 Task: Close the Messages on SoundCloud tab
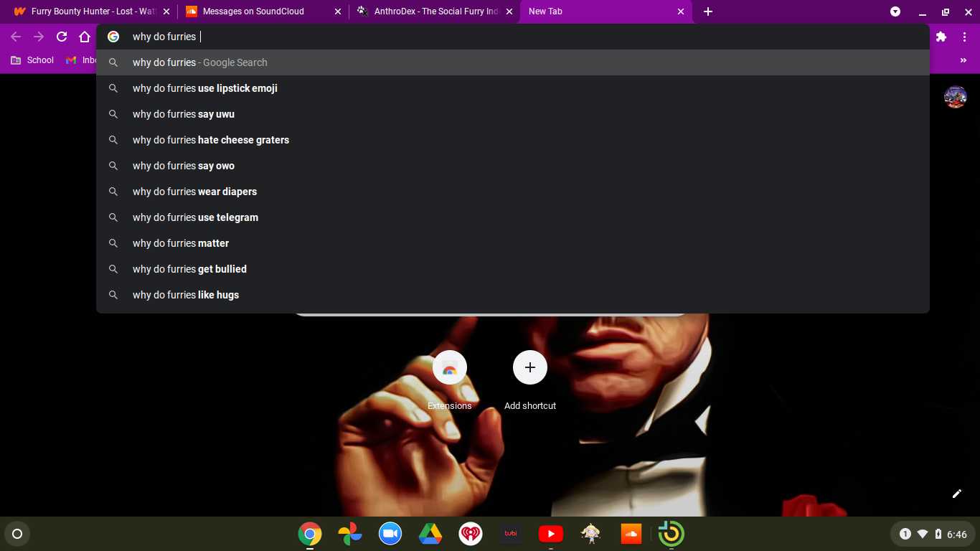[338, 11]
